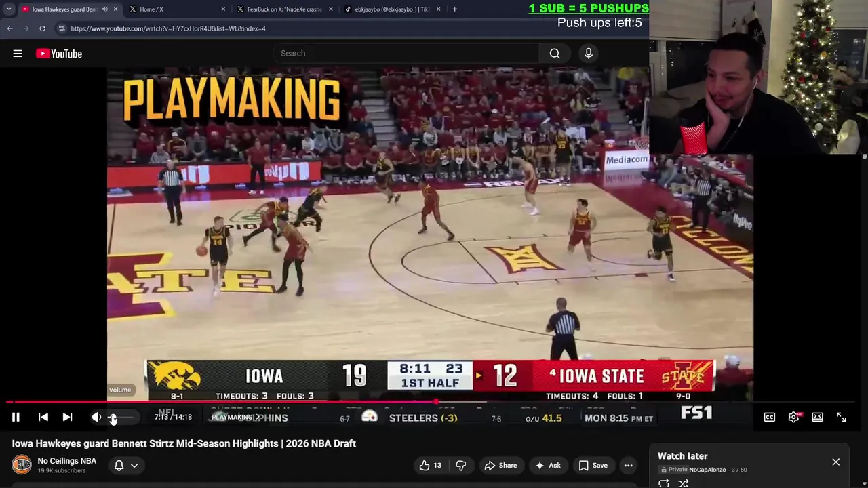Share the video using Share button
The width and height of the screenshot is (868, 488).
click(500, 465)
